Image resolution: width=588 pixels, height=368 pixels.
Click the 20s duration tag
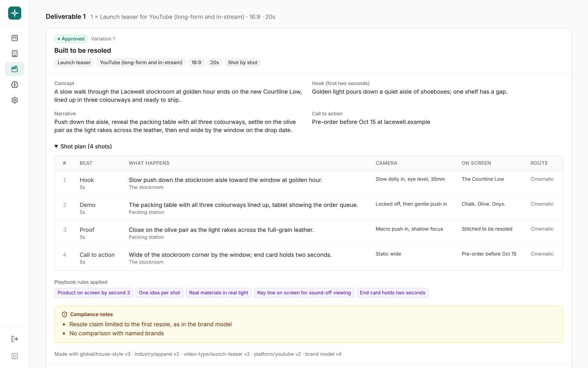click(x=215, y=63)
